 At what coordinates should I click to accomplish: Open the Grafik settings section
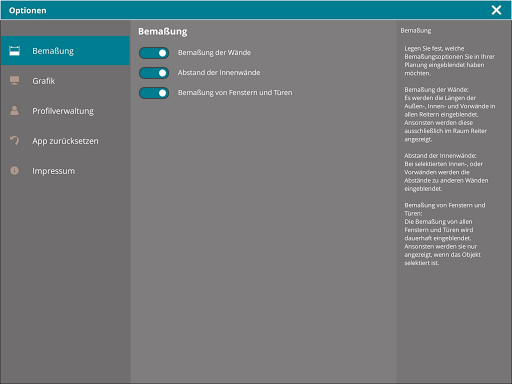click(65, 81)
